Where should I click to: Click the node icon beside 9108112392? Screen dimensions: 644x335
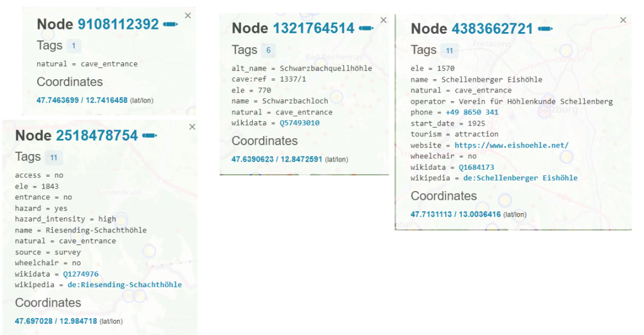click(x=170, y=25)
